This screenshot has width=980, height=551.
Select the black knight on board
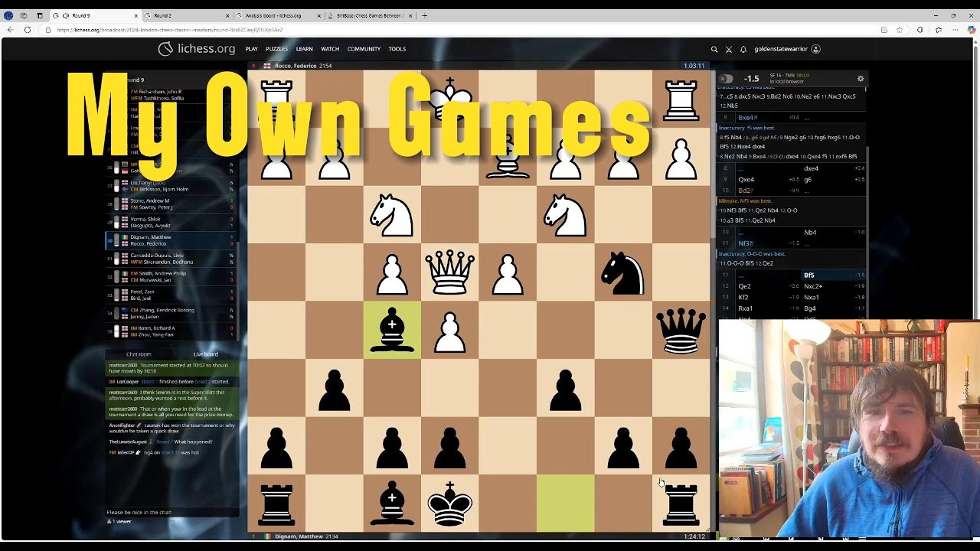coord(623,272)
